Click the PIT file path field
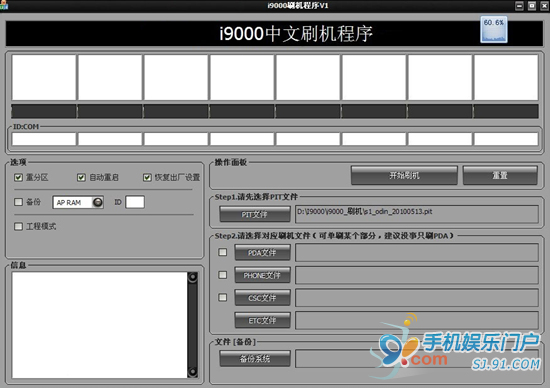Image resolution: width=550 pixels, height=388 pixels. click(417, 214)
